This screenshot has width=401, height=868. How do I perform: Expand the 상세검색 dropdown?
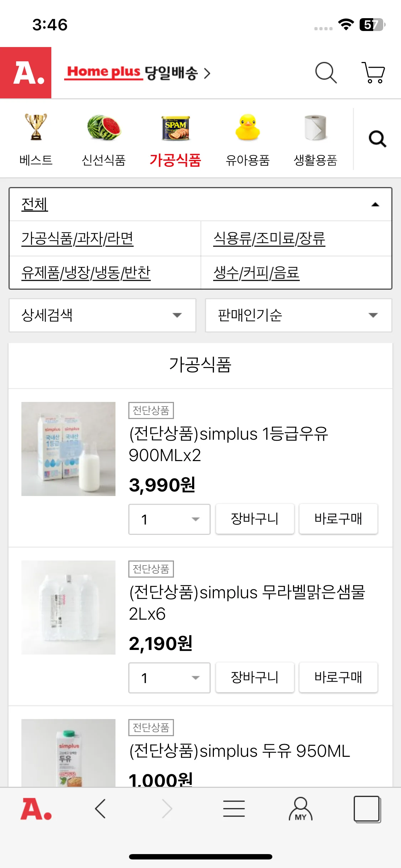click(102, 315)
